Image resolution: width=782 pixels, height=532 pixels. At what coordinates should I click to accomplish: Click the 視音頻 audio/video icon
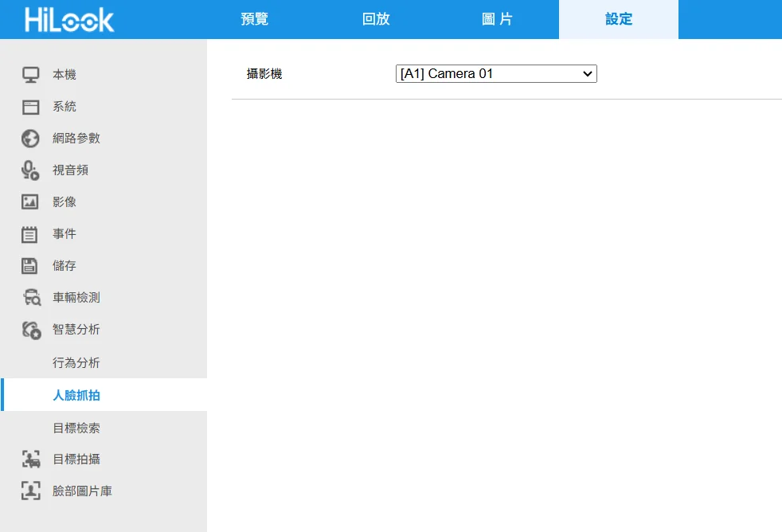(30, 170)
